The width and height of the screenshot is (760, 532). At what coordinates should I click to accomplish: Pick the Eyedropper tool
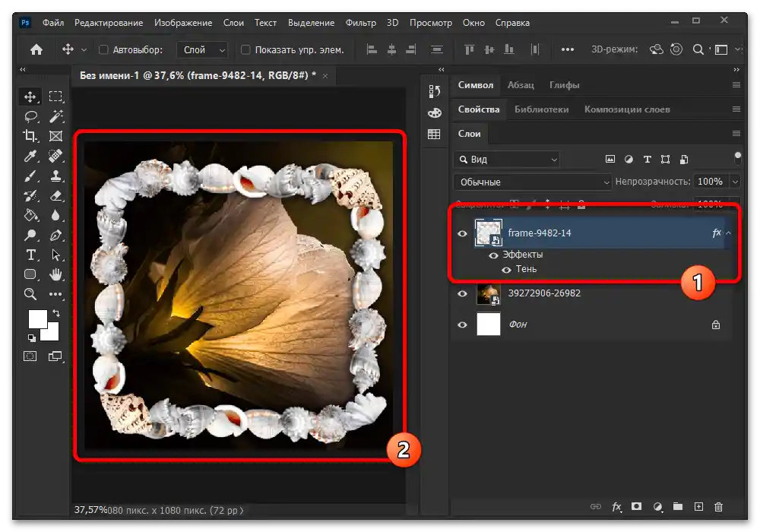(x=31, y=156)
